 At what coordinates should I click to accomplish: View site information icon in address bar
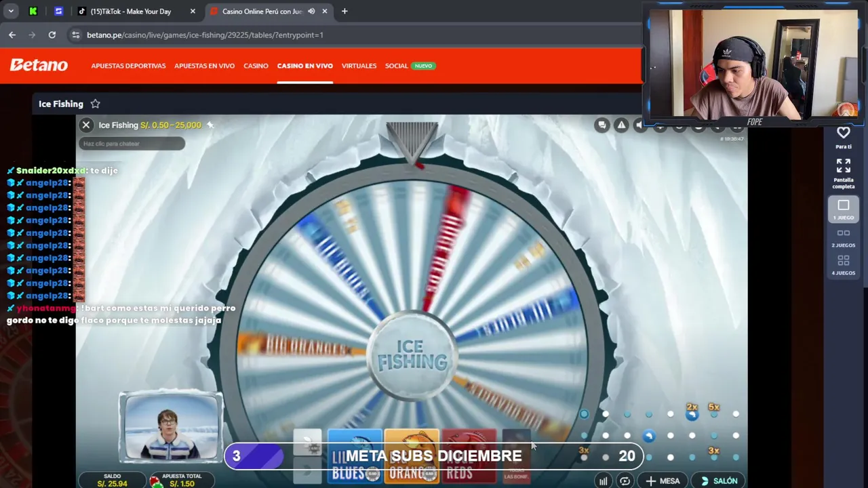click(x=76, y=35)
